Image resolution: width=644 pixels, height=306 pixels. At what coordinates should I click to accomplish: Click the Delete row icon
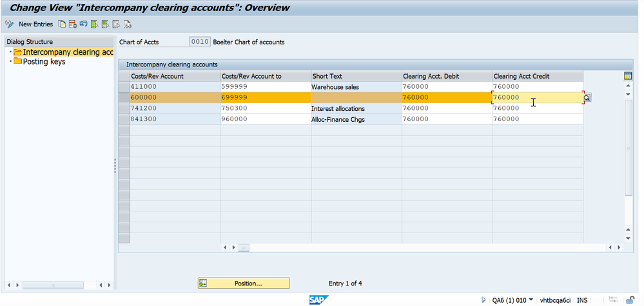[73, 24]
